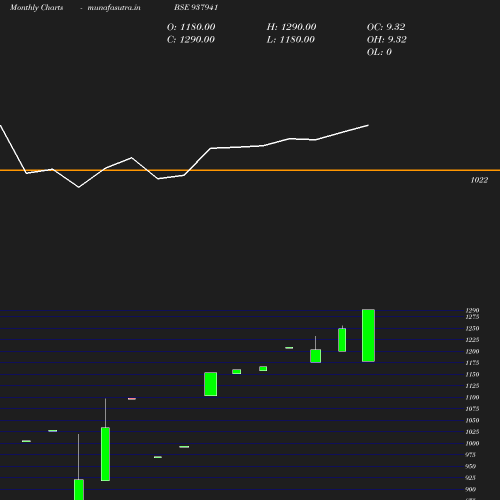Click the low price "L: 1180.00"
This screenshot has height=500, width=500.
click(291, 40)
